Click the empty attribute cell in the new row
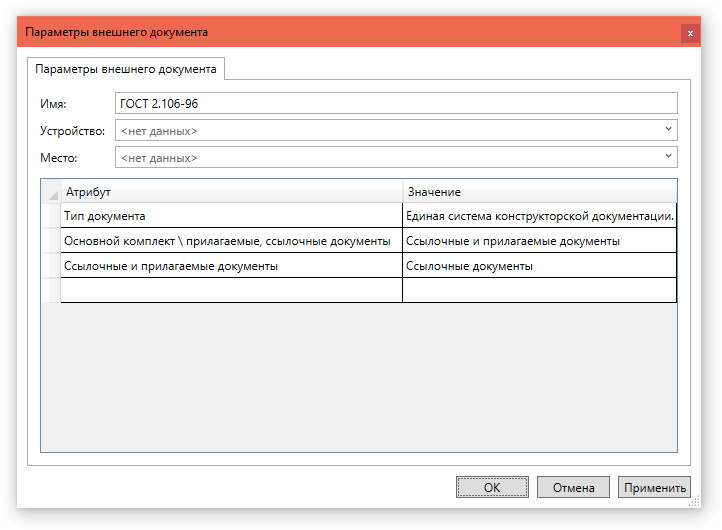Viewport: 722px width, 530px height. point(231,290)
